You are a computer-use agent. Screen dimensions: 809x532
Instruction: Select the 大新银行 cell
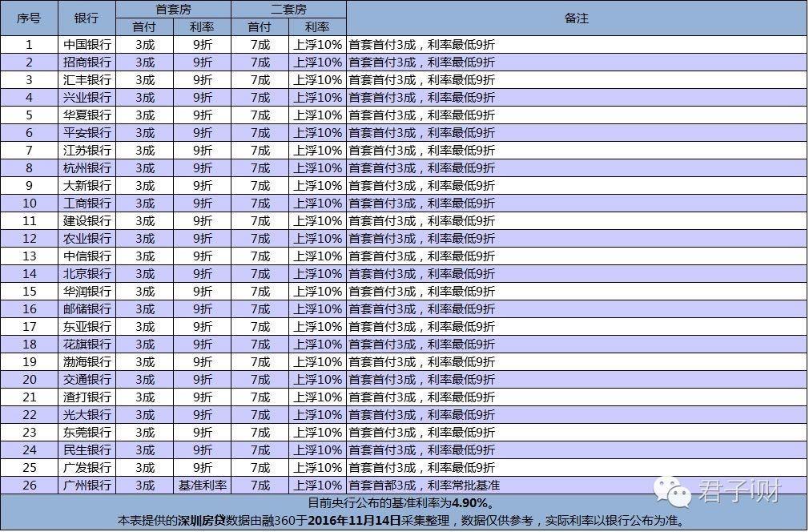point(87,186)
